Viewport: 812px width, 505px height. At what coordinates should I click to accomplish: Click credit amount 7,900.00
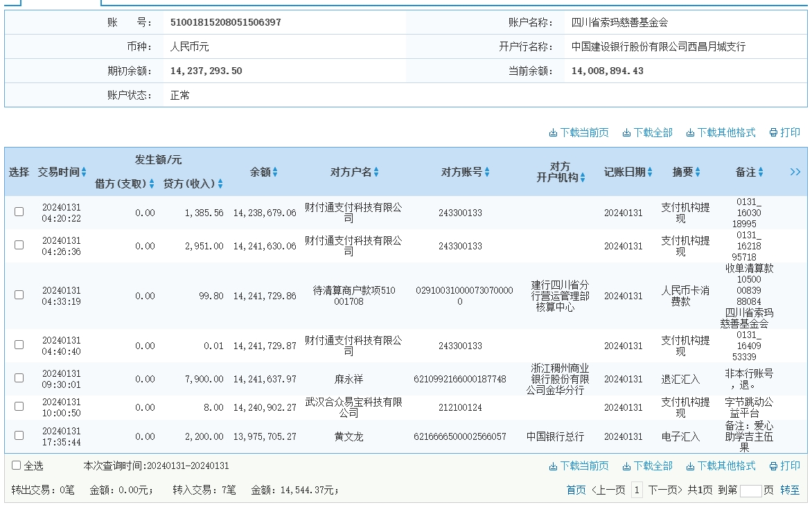pos(204,379)
